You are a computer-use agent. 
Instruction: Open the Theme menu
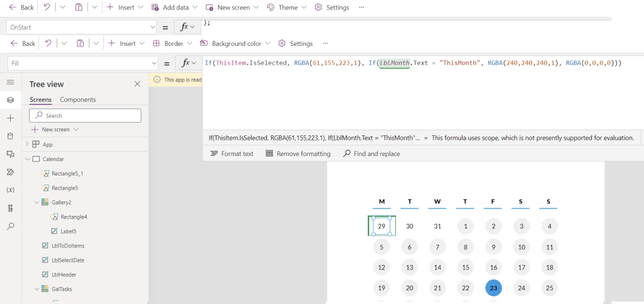(287, 8)
